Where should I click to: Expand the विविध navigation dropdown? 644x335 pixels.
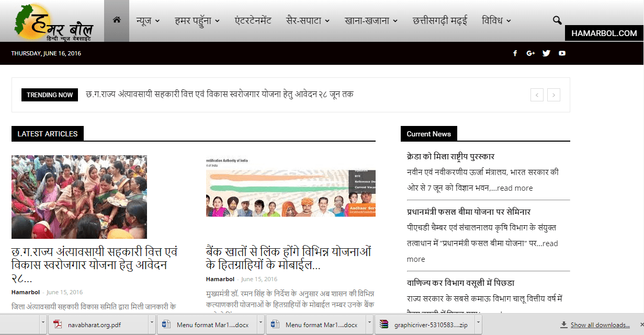[495, 20]
